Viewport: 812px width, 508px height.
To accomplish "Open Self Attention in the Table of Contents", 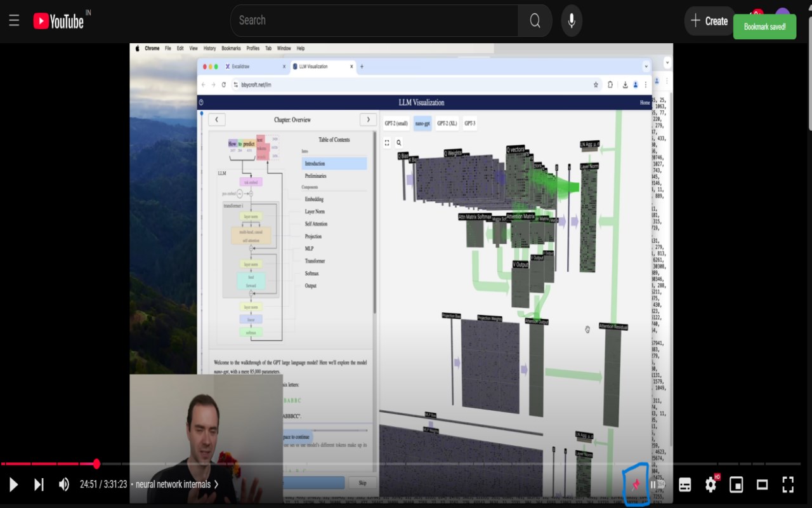I will coord(316,224).
